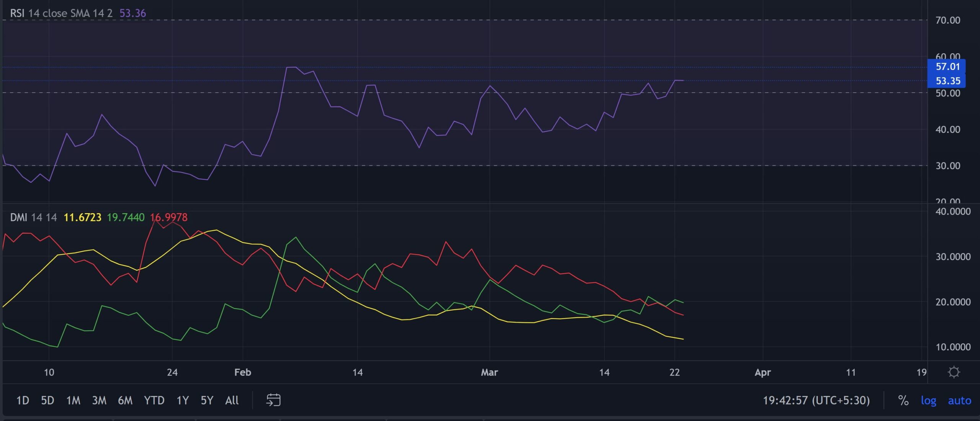The height and width of the screenshot is (421, 980).
Task: Click the RSI indicator legend title
Action: (17, 13)
